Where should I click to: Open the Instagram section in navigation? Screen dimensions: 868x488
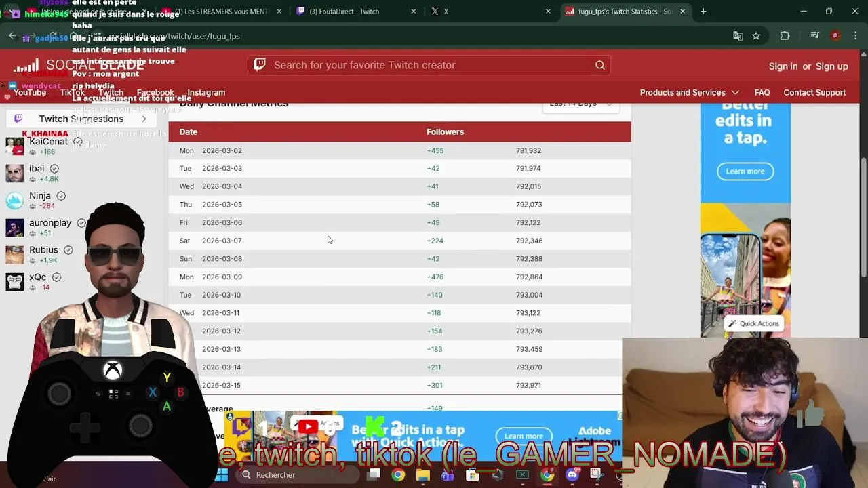click(x=206, y=92)
